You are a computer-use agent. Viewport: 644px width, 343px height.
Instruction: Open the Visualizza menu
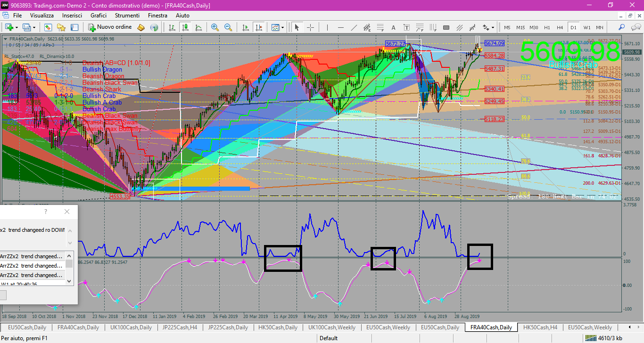coord(42,16)
